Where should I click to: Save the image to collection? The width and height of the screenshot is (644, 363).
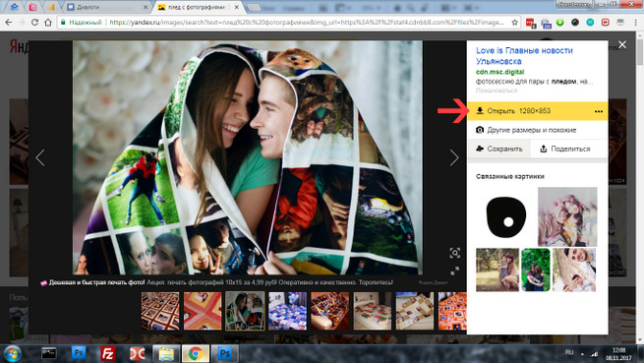[499, 149]
